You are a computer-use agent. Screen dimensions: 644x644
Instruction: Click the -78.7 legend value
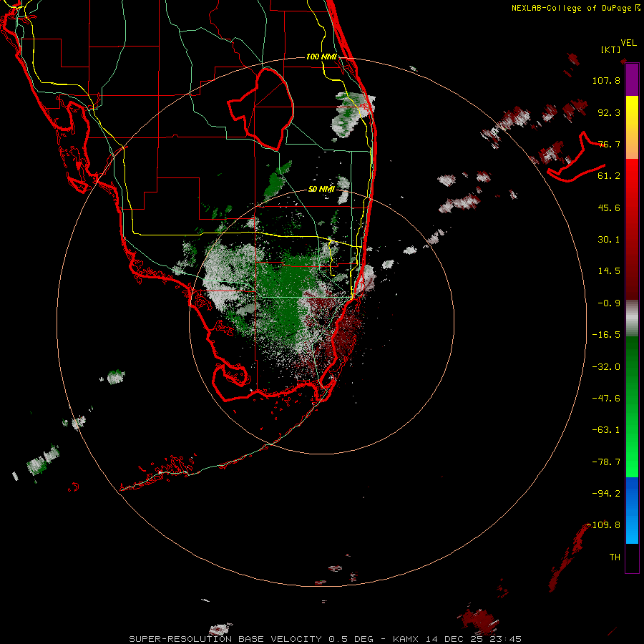coord(606,462)
